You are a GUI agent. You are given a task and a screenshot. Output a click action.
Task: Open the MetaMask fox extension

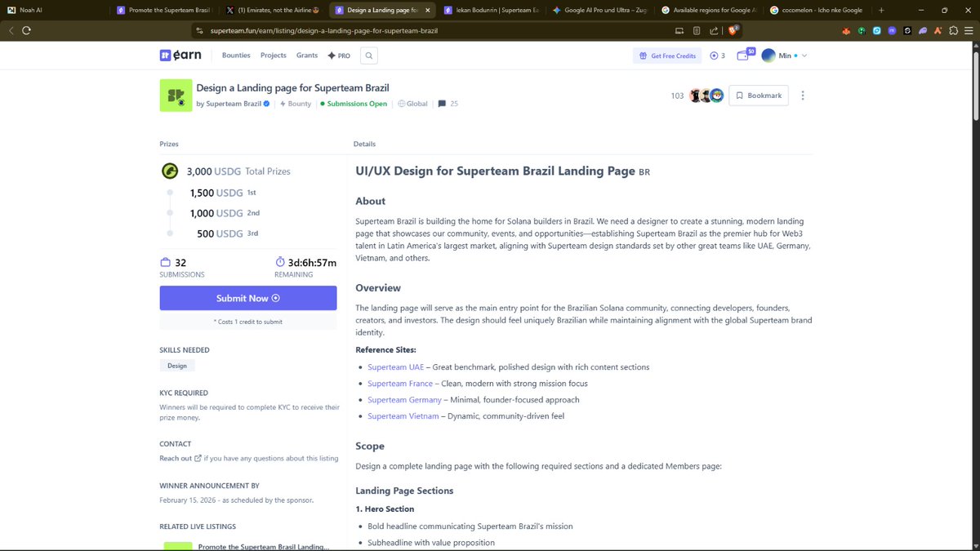pos(846,31)
